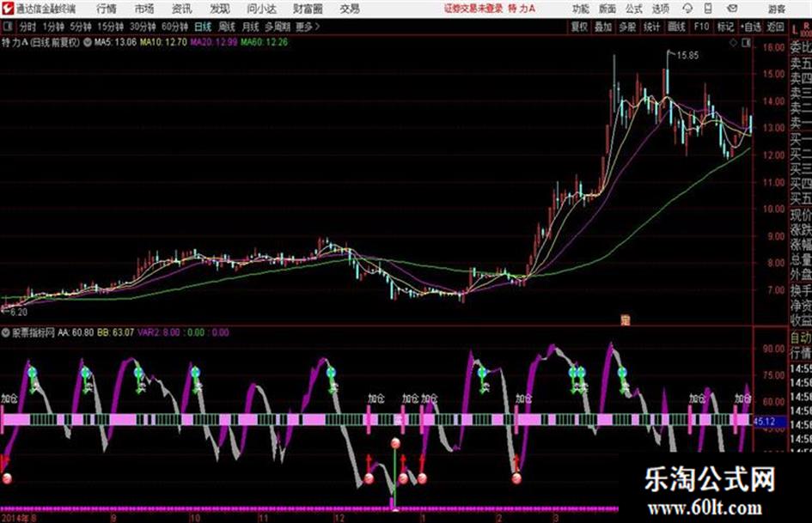Viewport: 812px width, 523px height.
Task: Expand the 更多 periods list
Action: 308,27
